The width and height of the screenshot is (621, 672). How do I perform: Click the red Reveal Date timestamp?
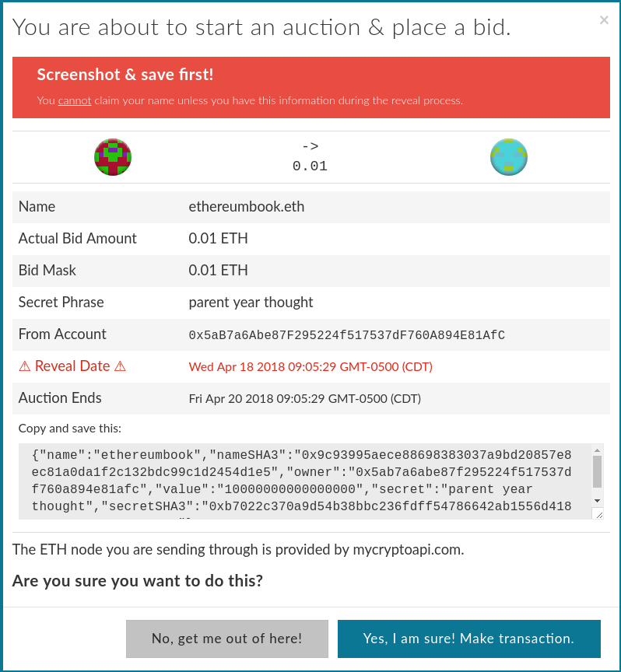click(310, 366)
